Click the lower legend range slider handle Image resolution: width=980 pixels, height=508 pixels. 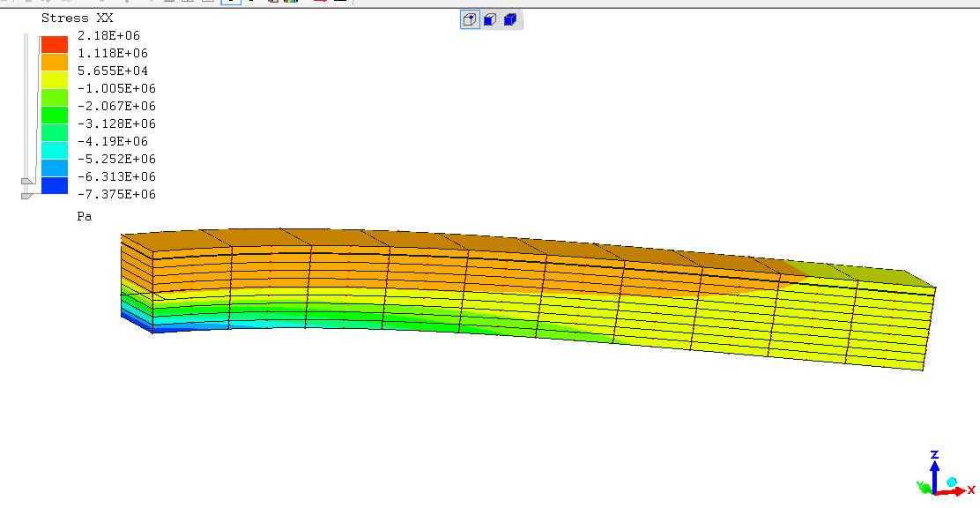tap(26, 196)
